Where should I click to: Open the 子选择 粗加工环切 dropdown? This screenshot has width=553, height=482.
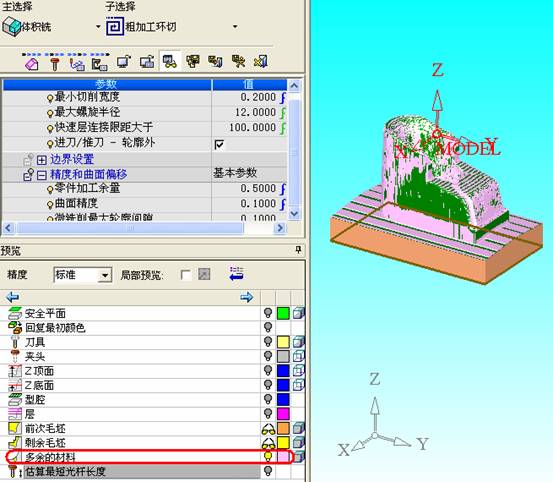(235, 26)
